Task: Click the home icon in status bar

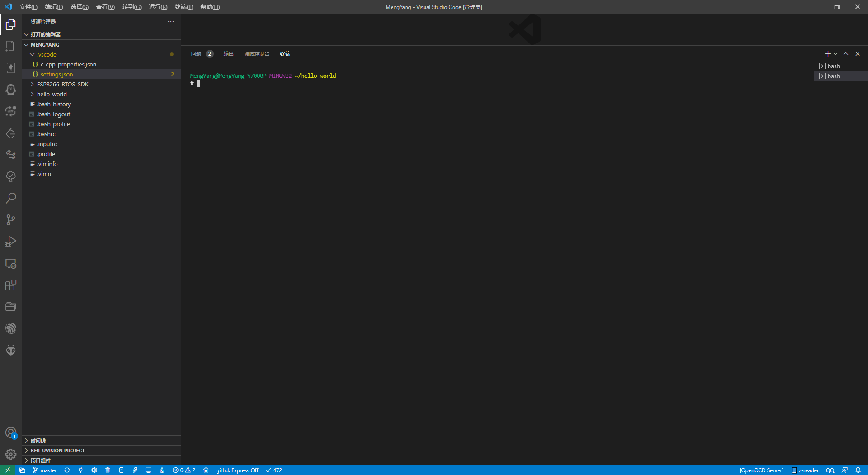Action: [206, 470]
